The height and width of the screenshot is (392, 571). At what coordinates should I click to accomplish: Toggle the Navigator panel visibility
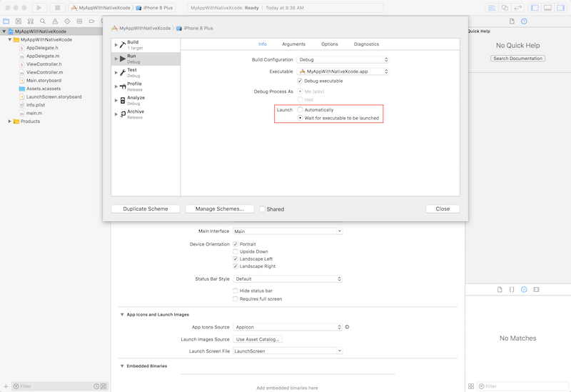535,8
